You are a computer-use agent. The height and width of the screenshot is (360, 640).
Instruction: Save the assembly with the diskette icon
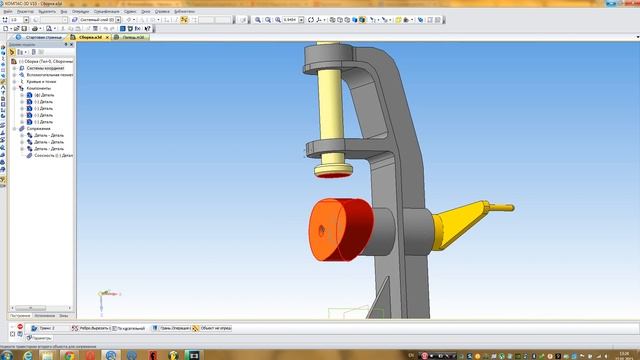tap(24, 29)
